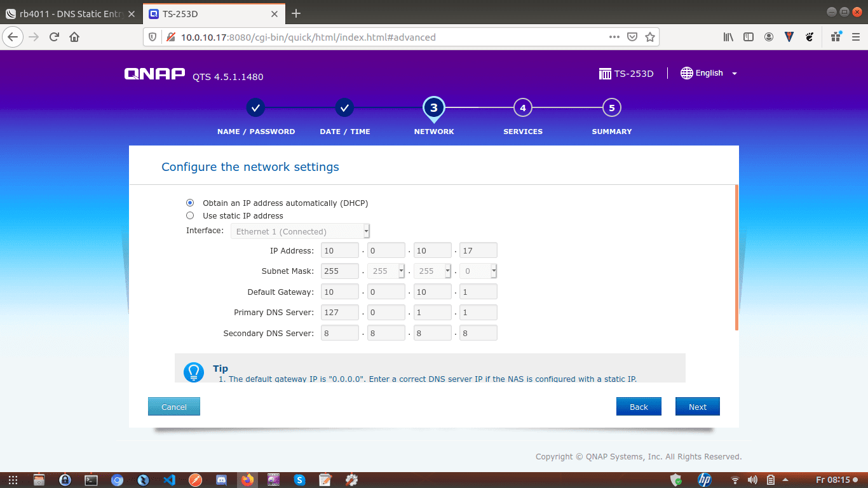Open Firefox Library icon
Image resolution: width=868 pixels, height=488 pixels.
[728, 37]
